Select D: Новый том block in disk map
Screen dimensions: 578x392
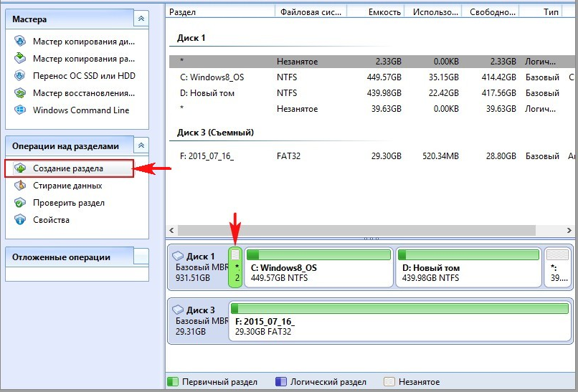466,268
